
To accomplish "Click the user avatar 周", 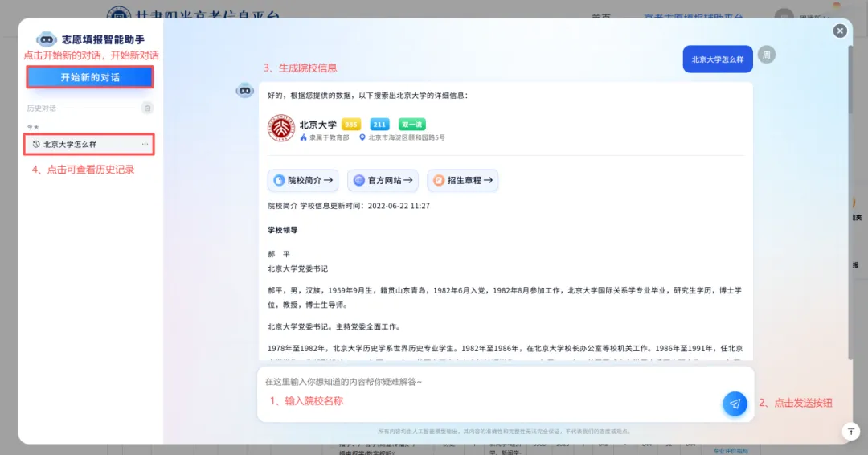I will pos(766,55).
